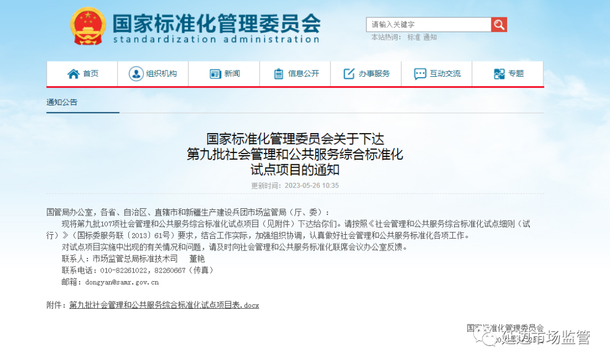Click the chat bubble icon for 互动交流
Viewport: 610px width, 364px height.
(420, 74)
